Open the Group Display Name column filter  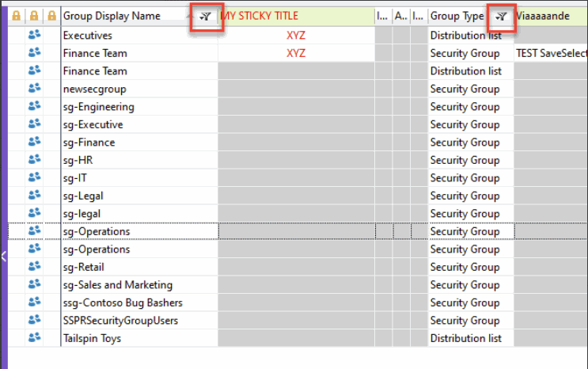coord(206,16)
